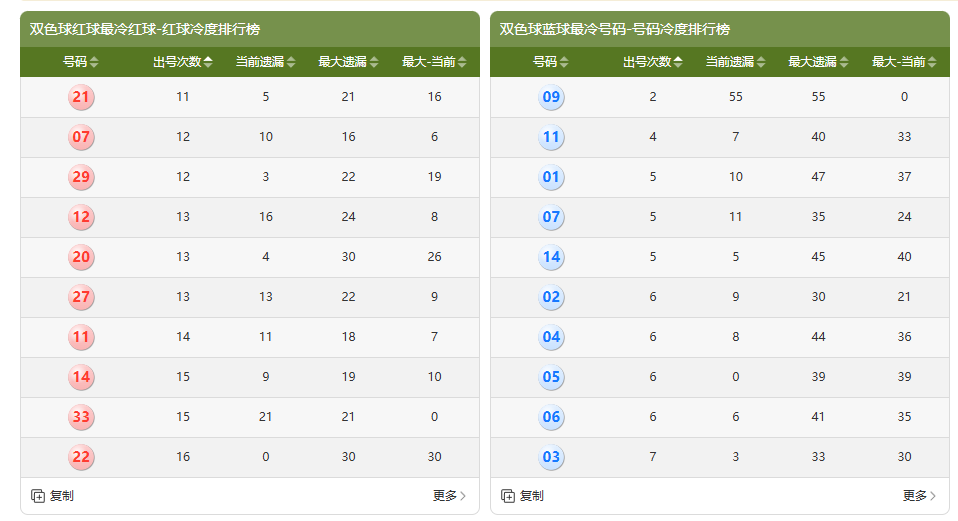
Task: Open 更多 link under blue ball table
Action: pyautogui.click(x=919, y=496)
